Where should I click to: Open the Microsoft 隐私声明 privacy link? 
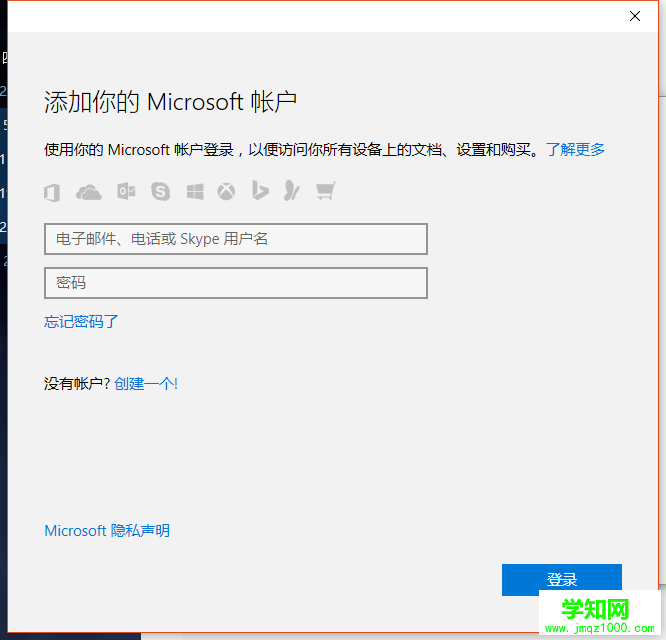pyautogui.click(x=107, y=530)
